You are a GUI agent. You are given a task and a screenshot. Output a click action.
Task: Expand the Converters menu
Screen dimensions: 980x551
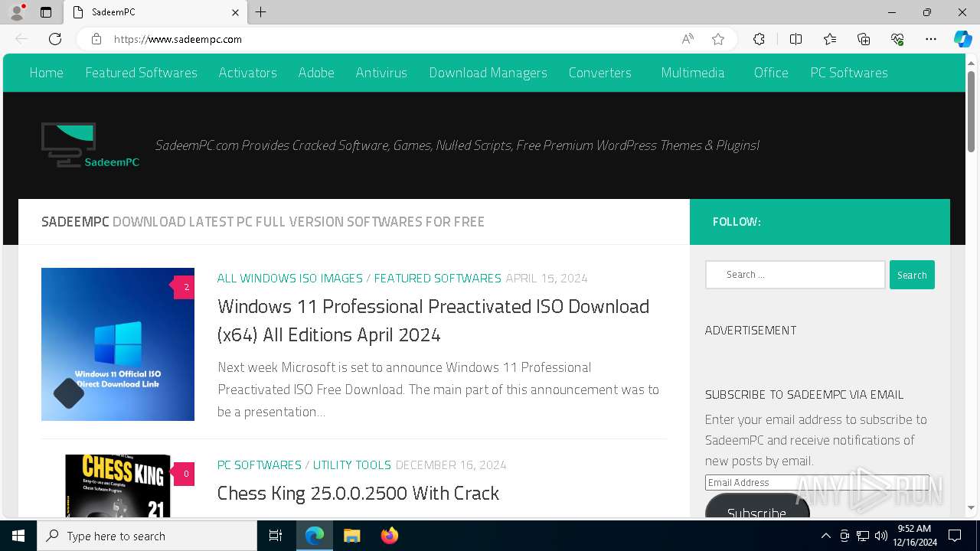tap(600, 73)
